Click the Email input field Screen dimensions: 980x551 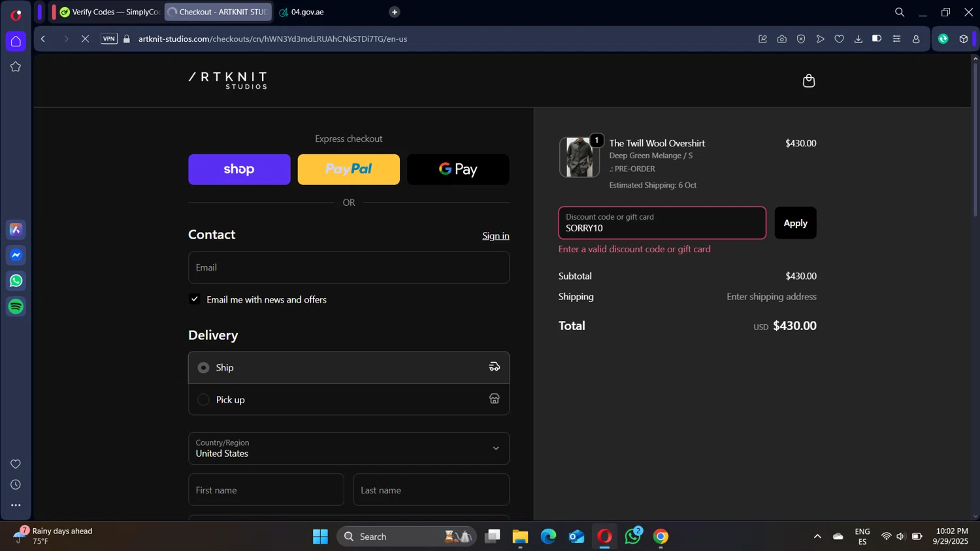coord(348,267)
